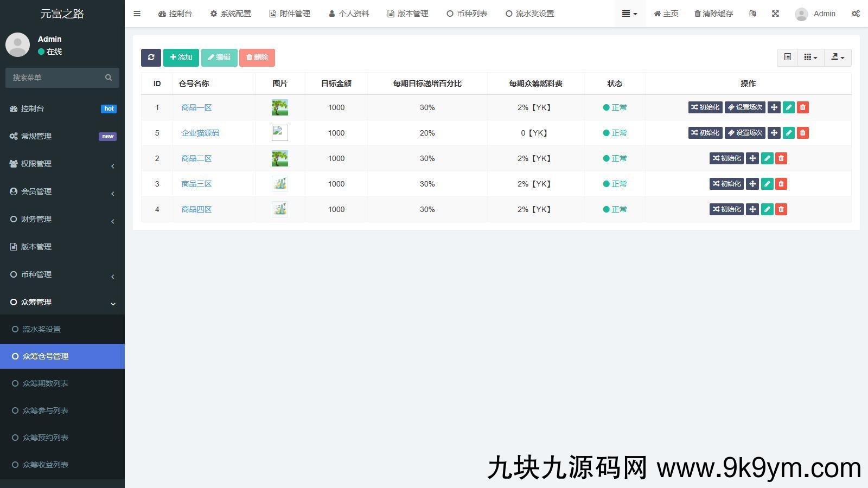Expand the columns visibility dropdown above the table
Image resolution: width=868 pixels, height=488 pixels.
(x=810, y=57)
